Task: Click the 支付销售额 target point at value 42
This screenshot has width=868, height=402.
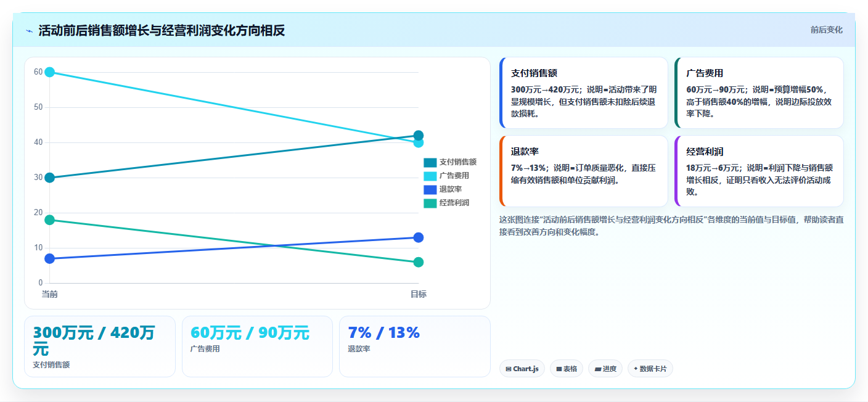Action: pyautogui.click(x=419, y=136)
